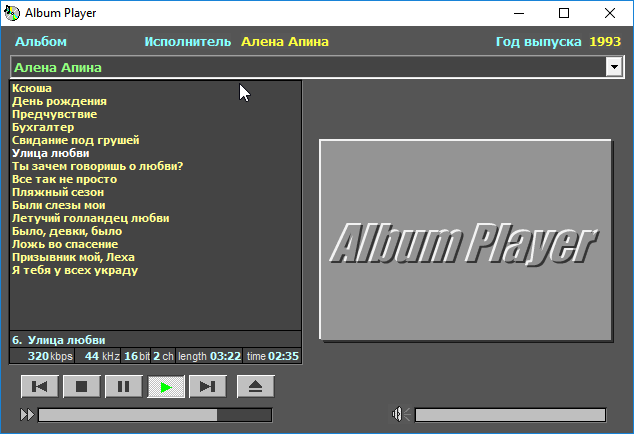Click artist name 'Алена Апина' in header
Viewport: 634px width, 434px height.
(x=285, y=42)
